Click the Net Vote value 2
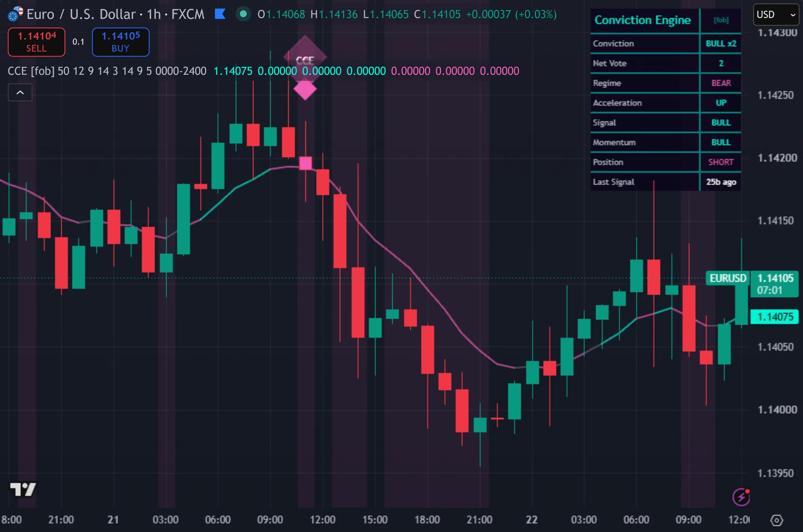 721,63
